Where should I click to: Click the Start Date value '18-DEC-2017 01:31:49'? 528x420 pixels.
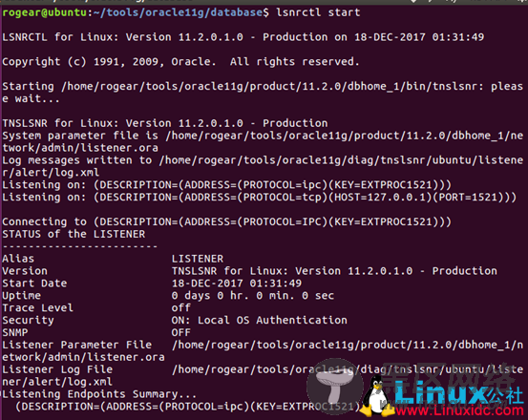click(237, 283)
